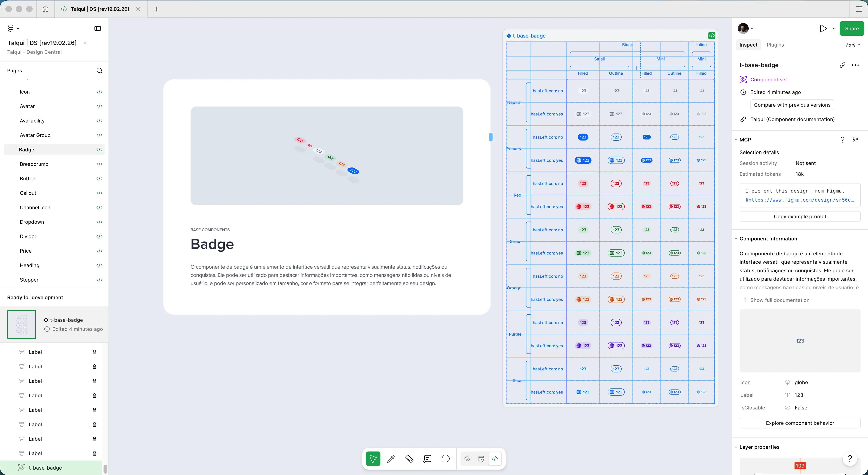
Task: Click the middle mode icon in bottom toolbar
Action: click(481, 459)
